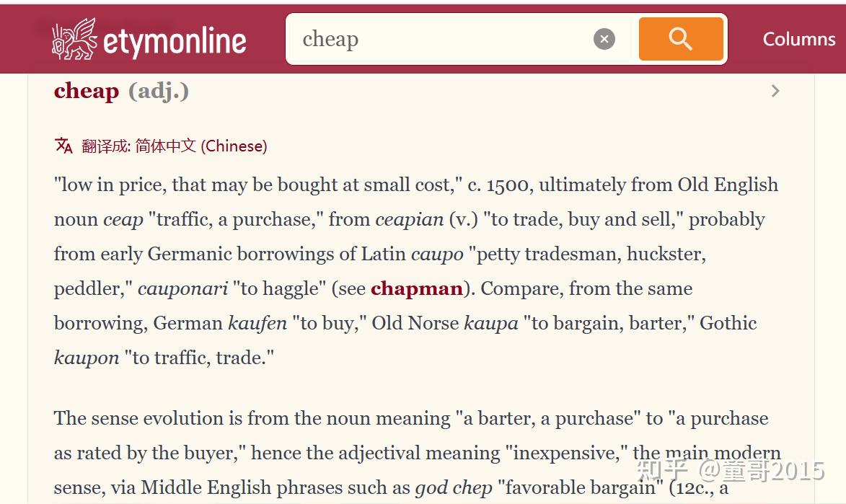Click the italic Old English word "ceap"

[x=123, y=219]
